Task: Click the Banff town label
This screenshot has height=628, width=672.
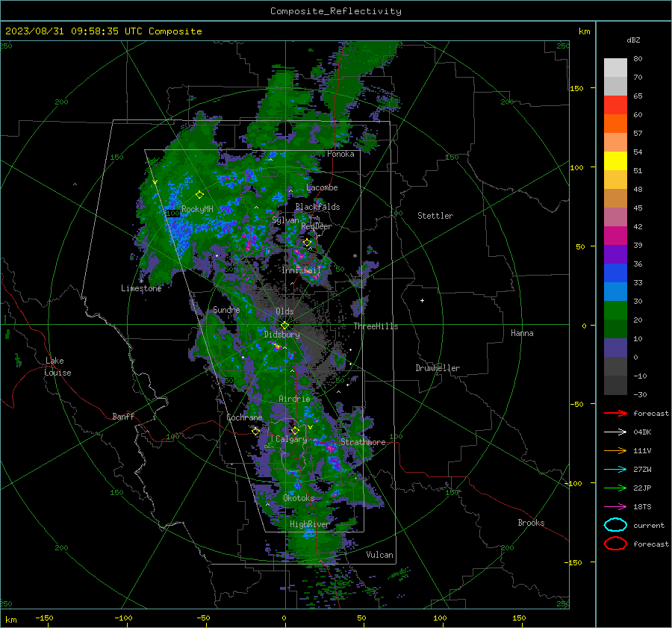Action: (x=123, y=416)
